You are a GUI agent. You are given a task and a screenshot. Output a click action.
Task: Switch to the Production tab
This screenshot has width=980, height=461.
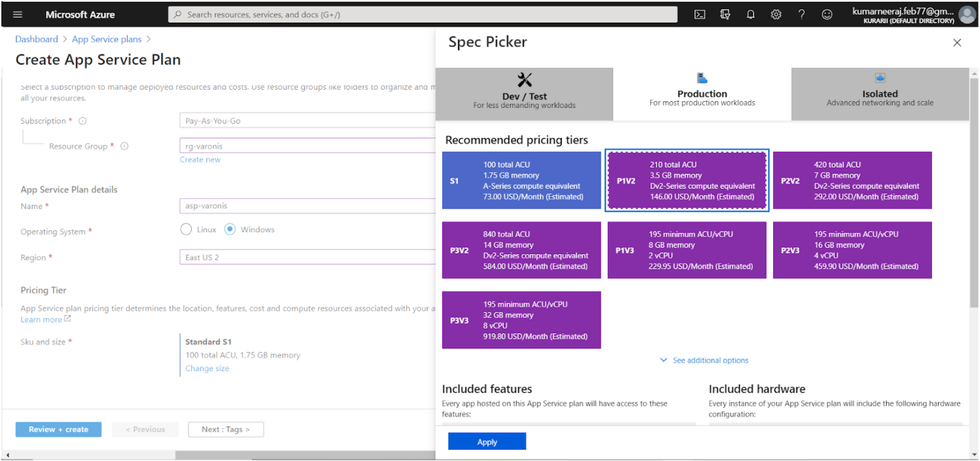pos(702,94)
